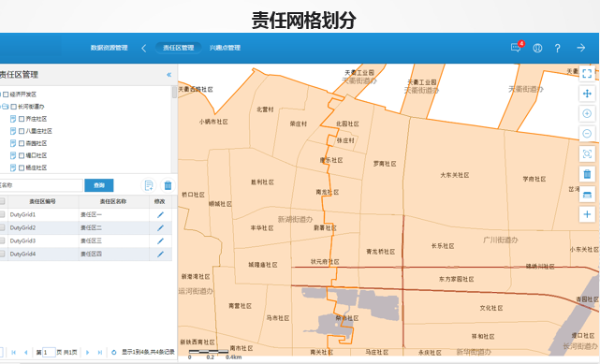This screenshot has width=600, height=364.
Task: Toggle fullscreen map view icon
Action: (x=587, y=73)
